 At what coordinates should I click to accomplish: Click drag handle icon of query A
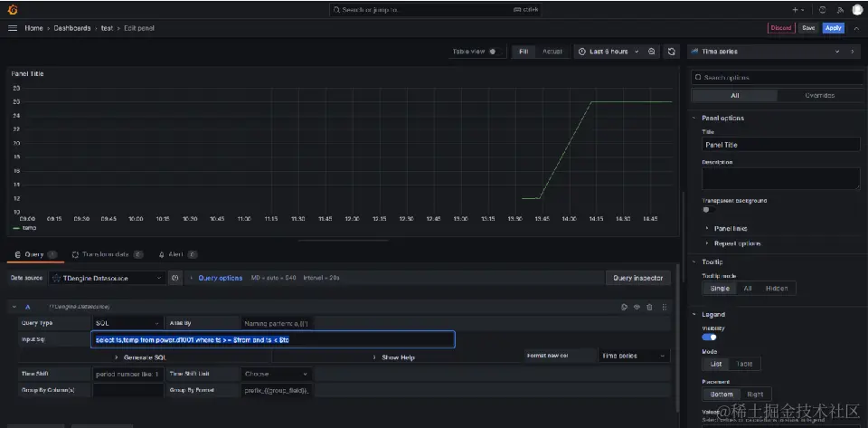click(665, 307)
